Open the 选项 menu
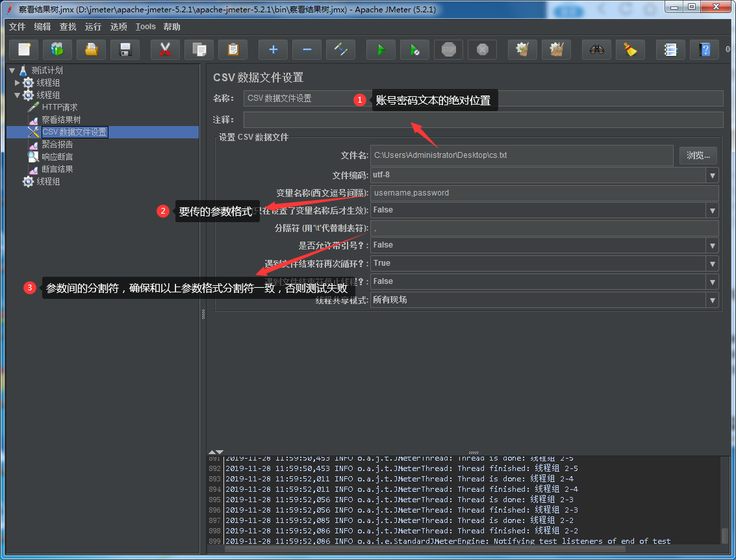This screenshot has height=560, width=736. [118, 27]
